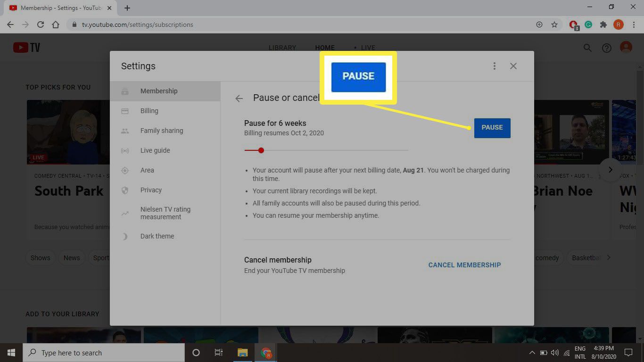644x362 pixels.
Task: Open YouTube TV search magnifier
Action: coord(587,48)
